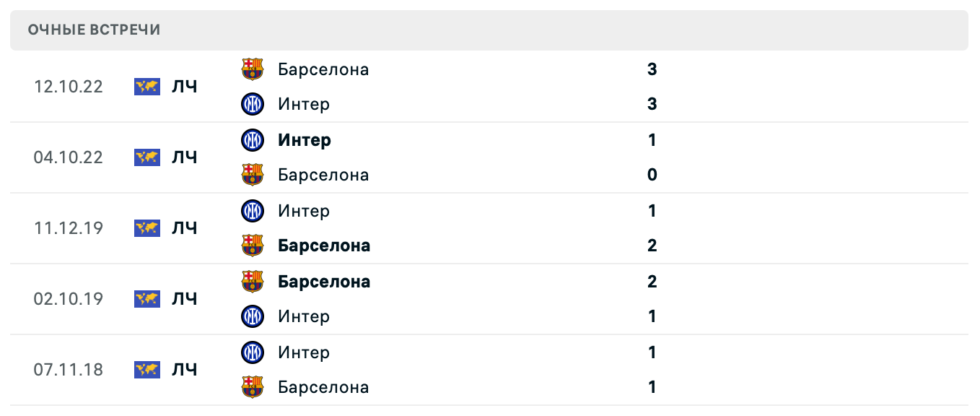
Task: Click the Inter badge in the 07.11.18 row
Action: click(253, 352)
